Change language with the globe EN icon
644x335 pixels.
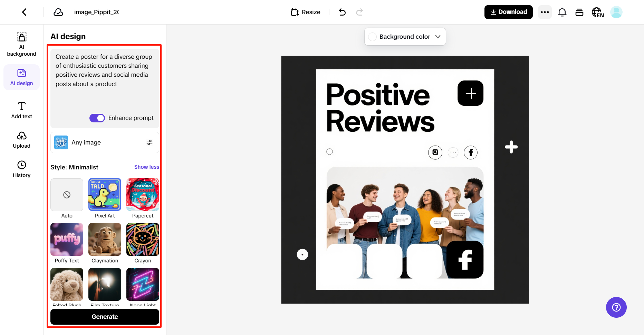(x=598, y=12)
